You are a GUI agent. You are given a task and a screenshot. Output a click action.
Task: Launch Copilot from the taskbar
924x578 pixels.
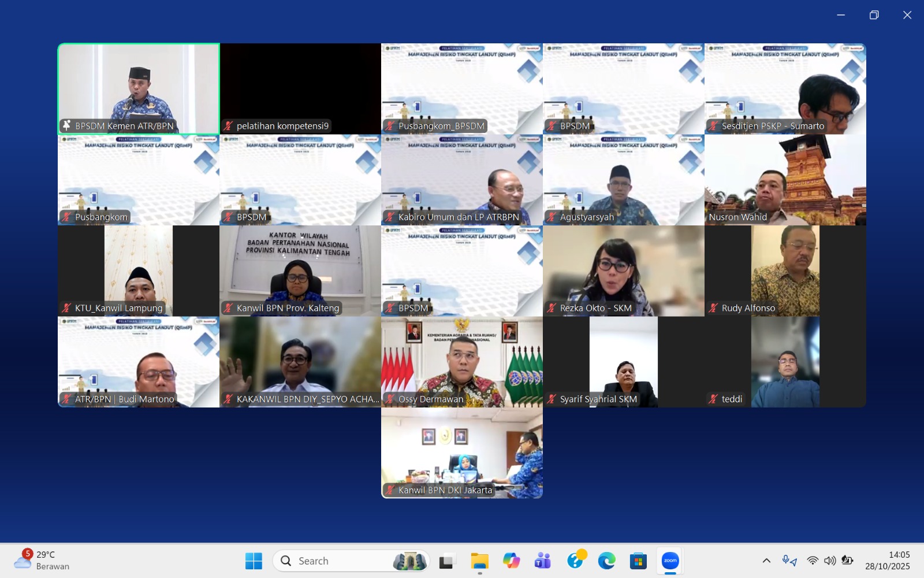(x=511, y=561)
